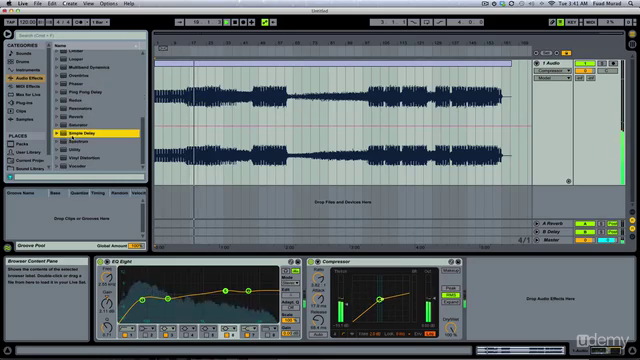This screenshot has height=360, width=640.
Task: Toggle Draw Mode pencil icon
Action: pos(552,22)
